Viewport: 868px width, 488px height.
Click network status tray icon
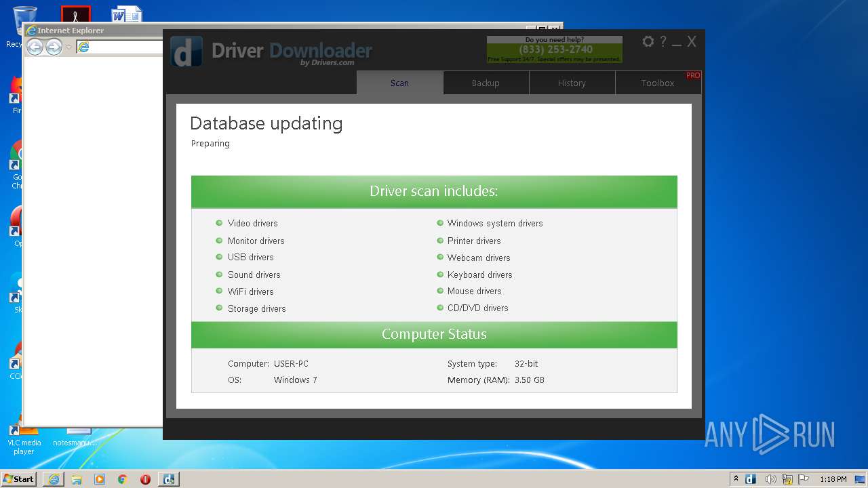[x=787, y=479]
